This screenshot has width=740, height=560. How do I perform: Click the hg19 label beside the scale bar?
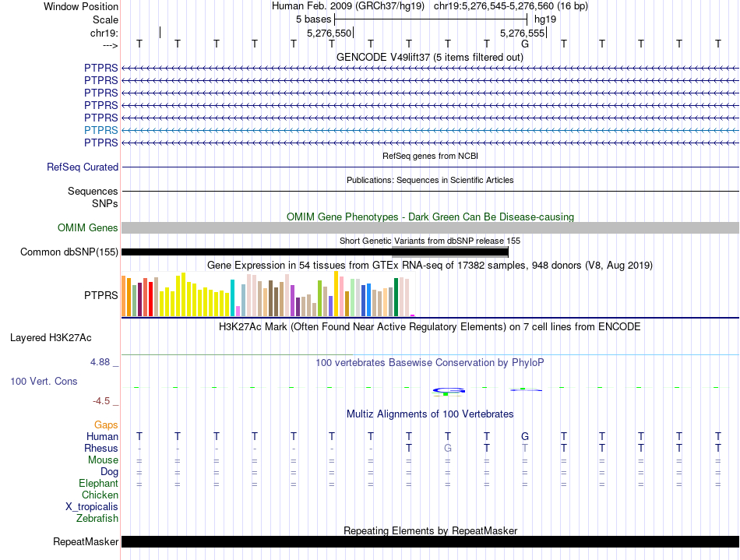(x=545, y=19)
